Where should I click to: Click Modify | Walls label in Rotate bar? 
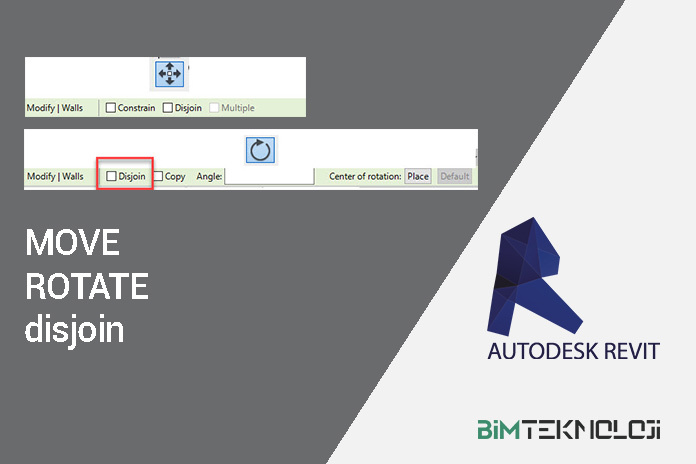(x=55, y=176)
